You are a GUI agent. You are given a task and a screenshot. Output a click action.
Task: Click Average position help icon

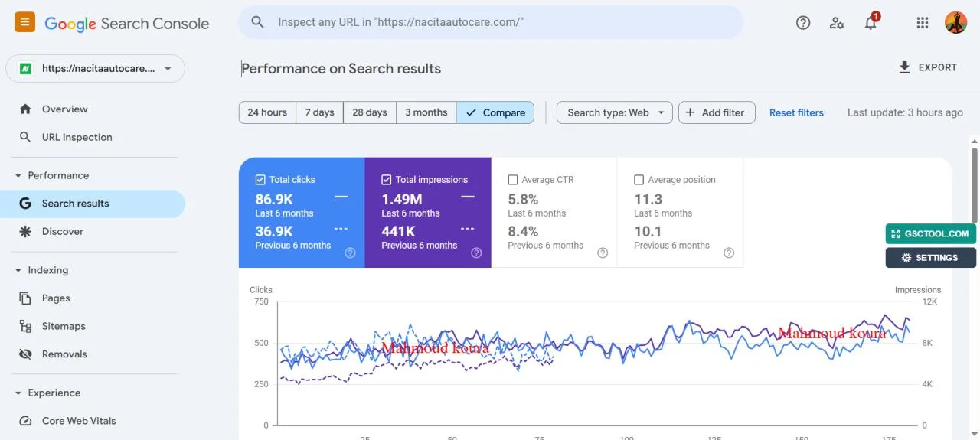point(729,253)
